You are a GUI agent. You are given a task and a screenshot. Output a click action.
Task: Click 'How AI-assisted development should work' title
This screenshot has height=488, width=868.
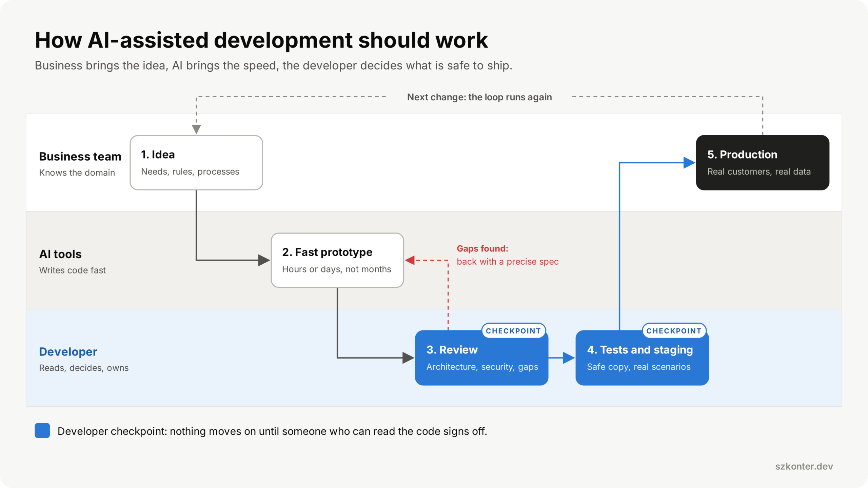261,40
